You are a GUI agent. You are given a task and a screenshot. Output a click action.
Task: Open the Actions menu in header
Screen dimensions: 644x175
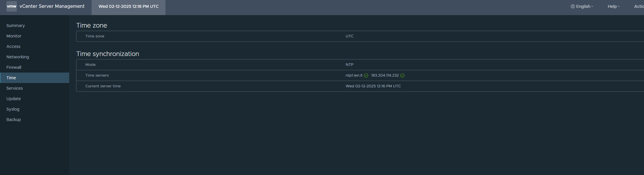(x=639, y=6)
